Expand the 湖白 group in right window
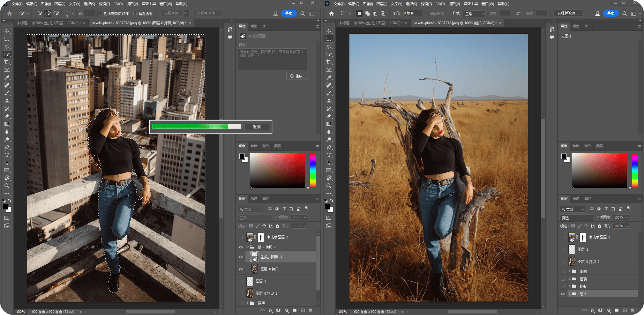The width and height of the screenshot is (644, 315). coord(569,271)
